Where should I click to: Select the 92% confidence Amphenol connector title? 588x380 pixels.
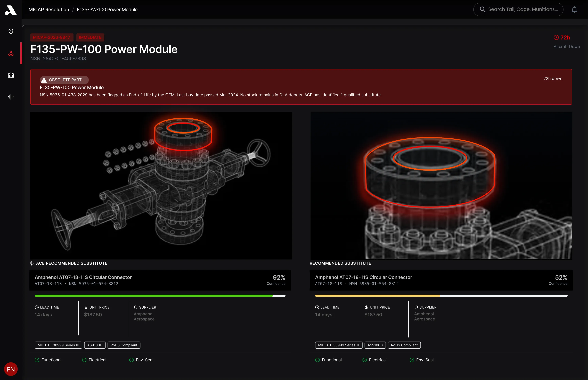point(83,277)
